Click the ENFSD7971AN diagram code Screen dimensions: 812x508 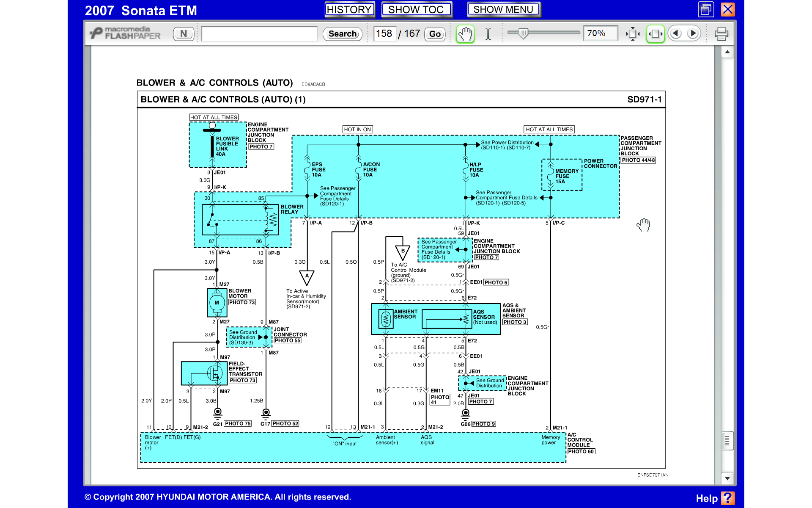pyautogui.click(x=653, y=475)
